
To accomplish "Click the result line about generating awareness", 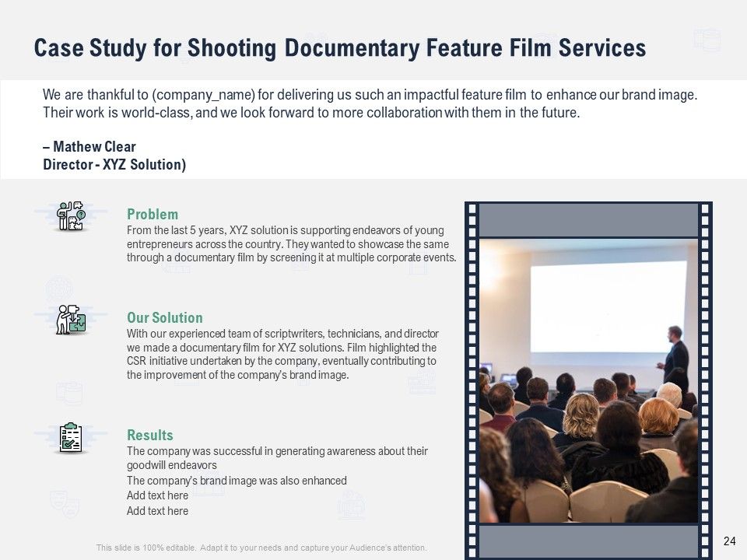I will [277, 457].
